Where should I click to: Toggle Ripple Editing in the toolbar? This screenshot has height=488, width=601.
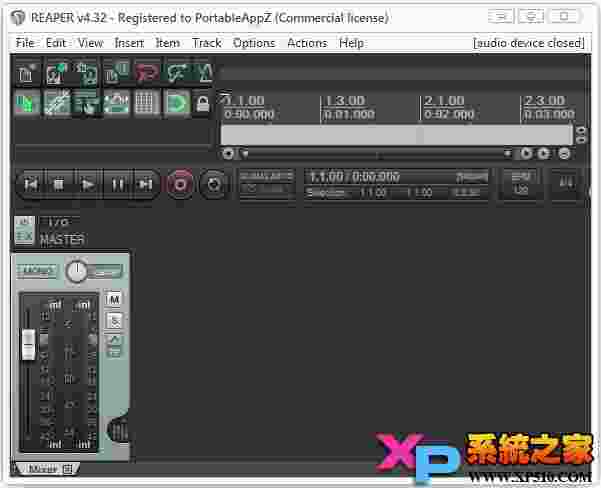[86, 103]
